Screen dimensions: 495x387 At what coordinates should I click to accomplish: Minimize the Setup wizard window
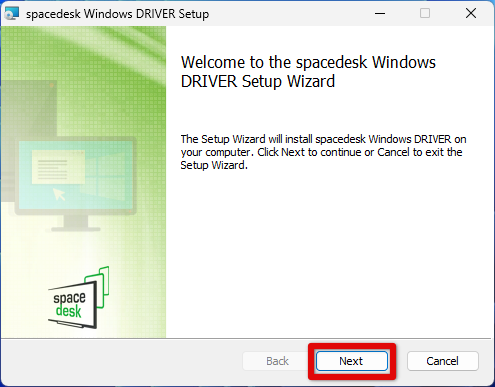pyautogui.click(x=380, y=13)
